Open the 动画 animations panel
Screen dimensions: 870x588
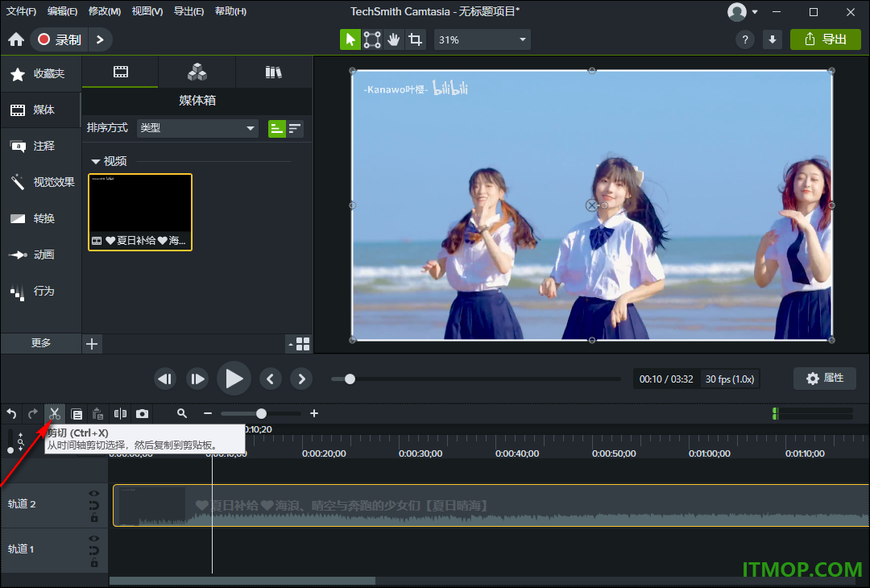(40, 255)
